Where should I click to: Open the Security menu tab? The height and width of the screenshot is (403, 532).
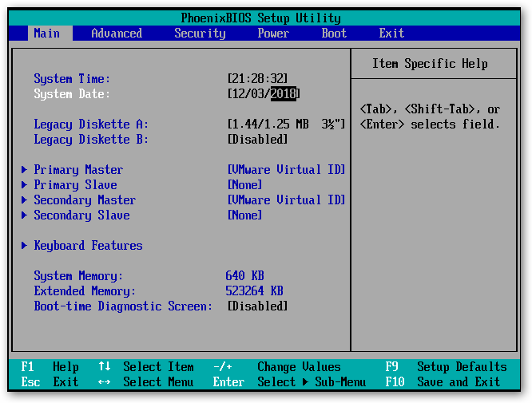(200, 34)
